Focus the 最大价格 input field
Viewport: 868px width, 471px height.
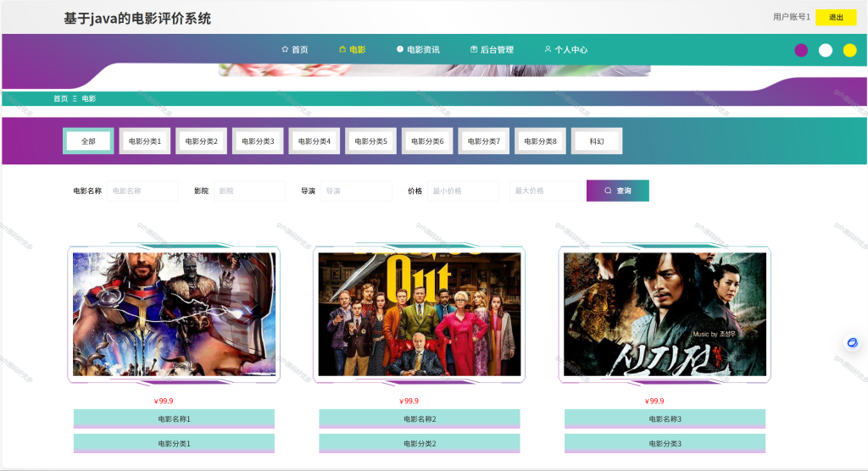545,191
